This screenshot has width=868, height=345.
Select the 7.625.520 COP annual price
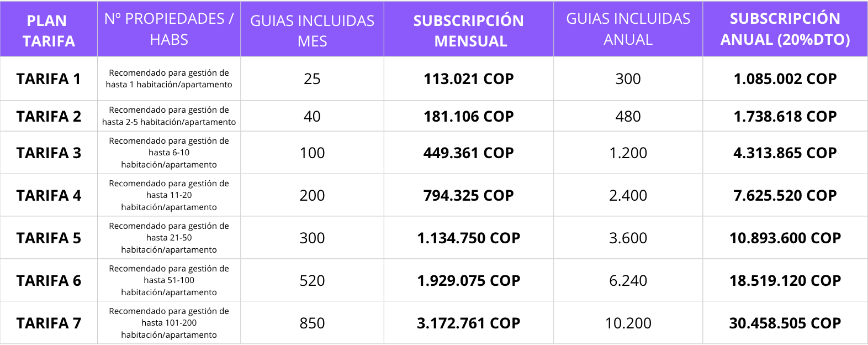[785, 195]
